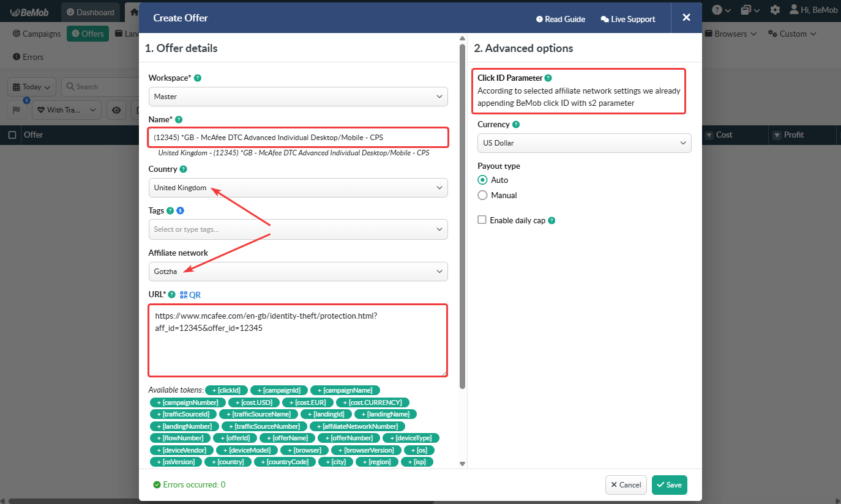Insert the {deviceType} token

411,438
